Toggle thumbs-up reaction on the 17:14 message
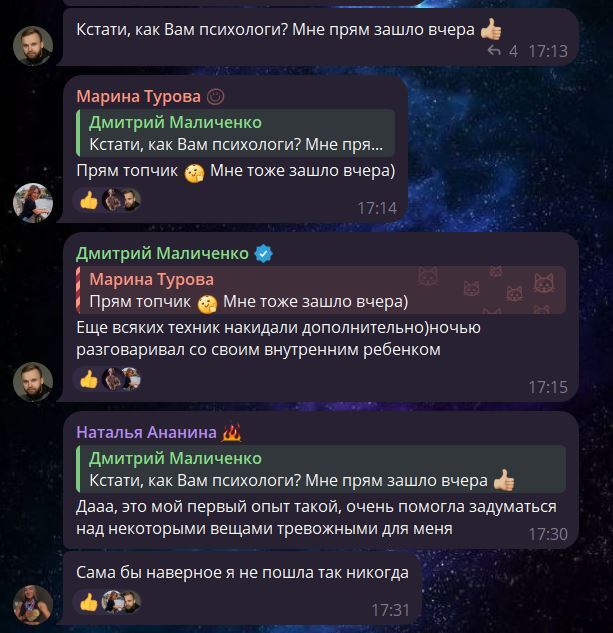 click(89, 200)
